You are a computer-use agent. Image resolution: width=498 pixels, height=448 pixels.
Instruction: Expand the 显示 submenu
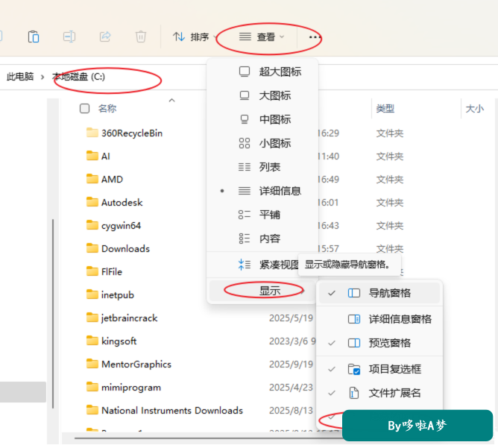261,291
